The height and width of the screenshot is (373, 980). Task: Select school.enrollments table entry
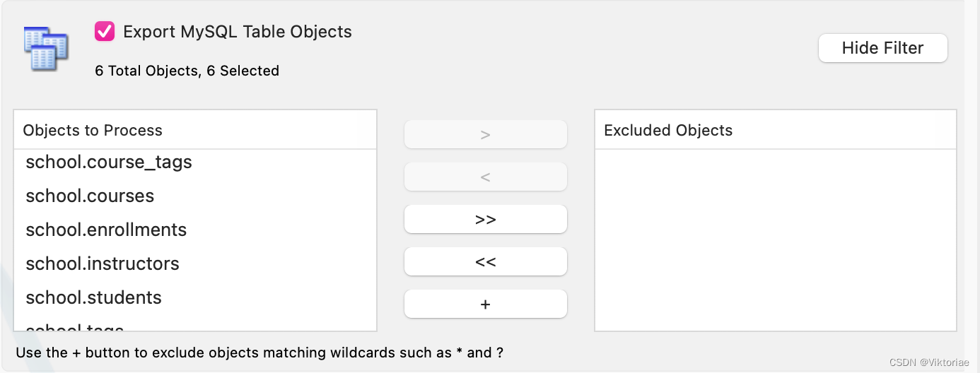coord(195,230)
